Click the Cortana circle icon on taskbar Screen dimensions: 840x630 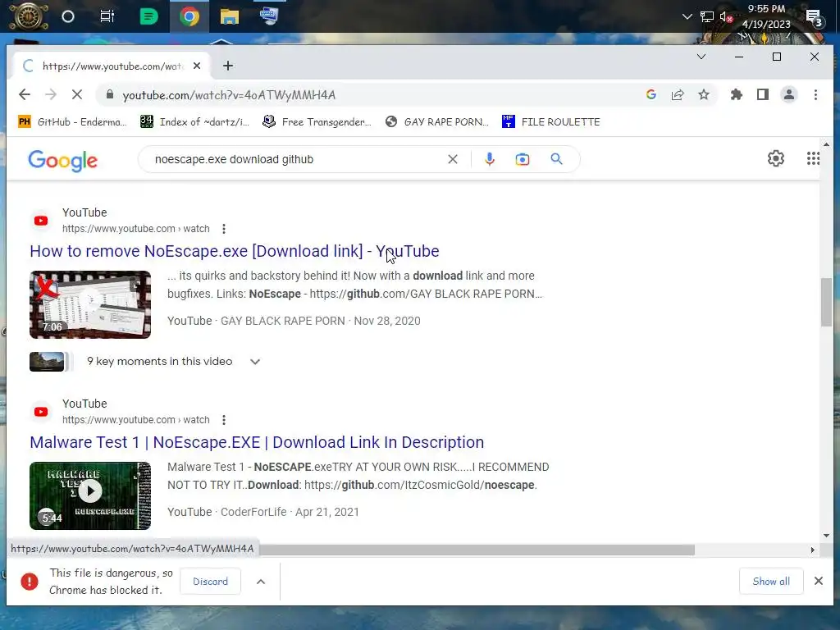68,16
